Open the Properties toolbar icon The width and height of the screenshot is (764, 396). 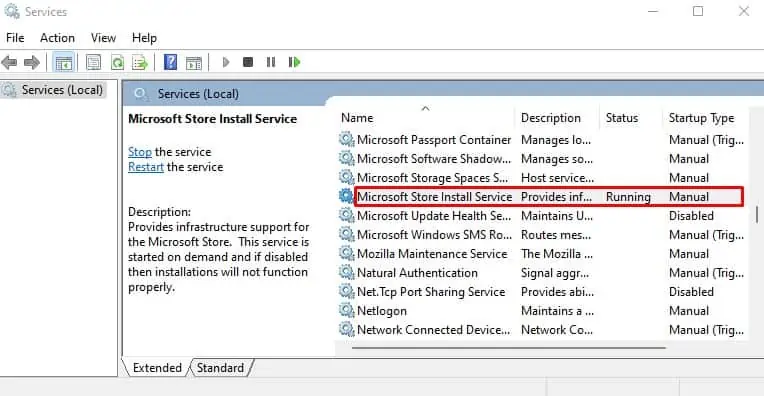click(94, 62)
